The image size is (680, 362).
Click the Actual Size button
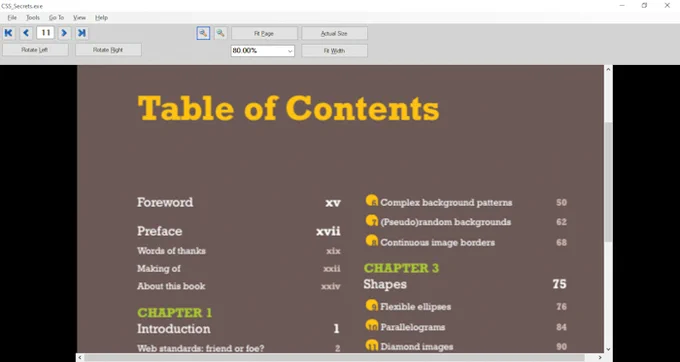click(334, 33)
